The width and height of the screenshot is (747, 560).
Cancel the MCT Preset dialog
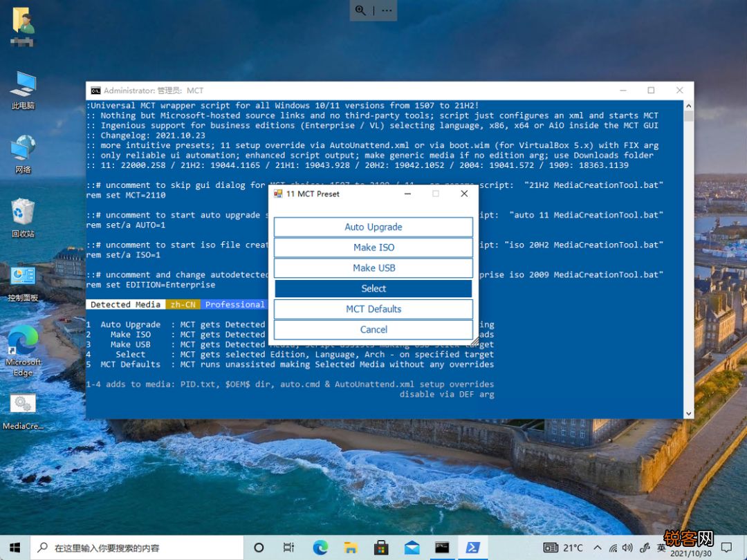pyautogui.click(x=373, y=330)
